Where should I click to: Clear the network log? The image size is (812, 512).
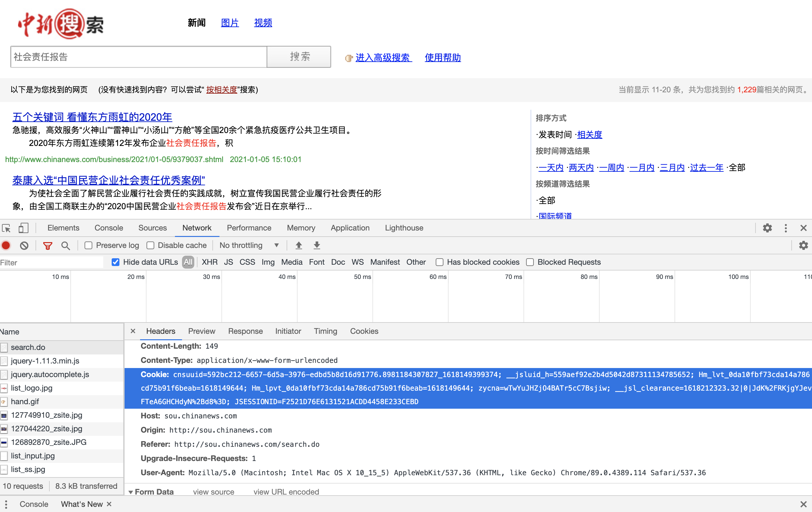click(x=24, y=246)
